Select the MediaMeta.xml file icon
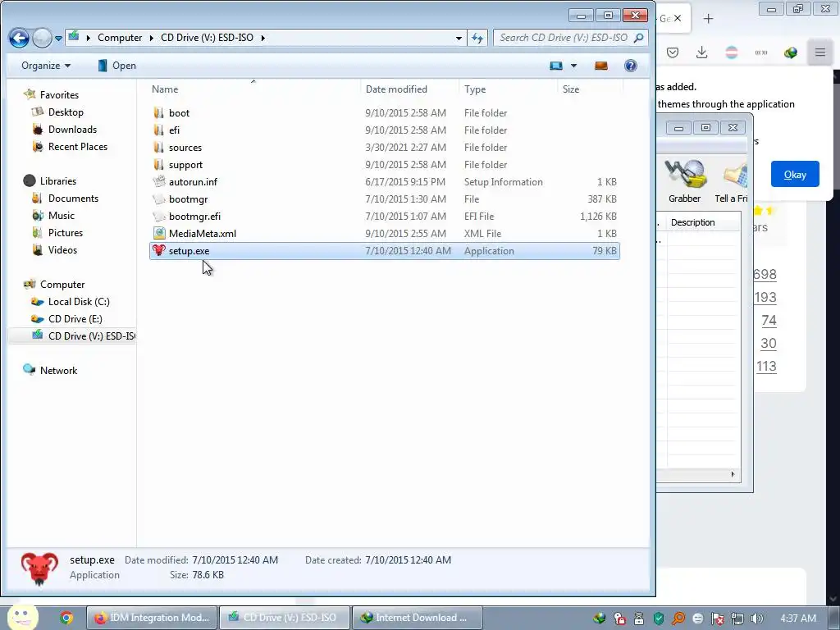 pyautogui.click(x=158, y=234)
